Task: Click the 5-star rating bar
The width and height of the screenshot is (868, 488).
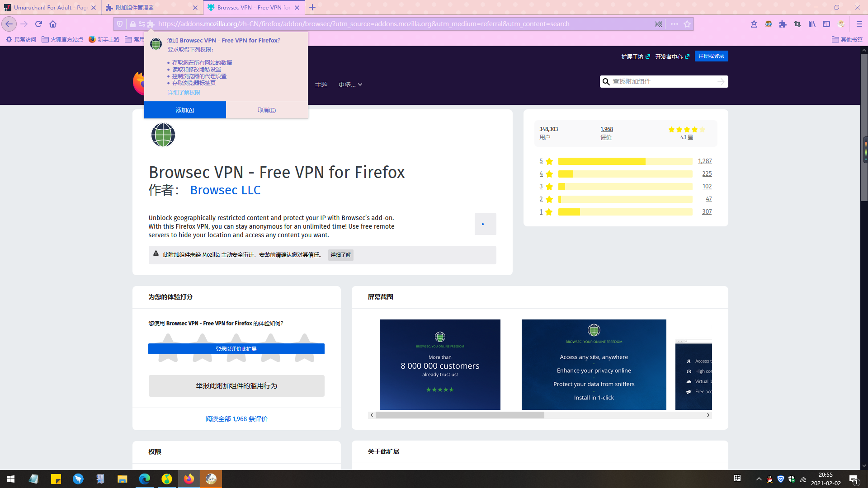Action: coord(625,161)
